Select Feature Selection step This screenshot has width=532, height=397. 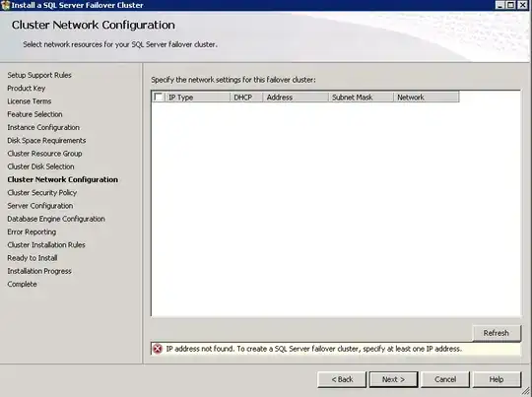pos(34,114)
